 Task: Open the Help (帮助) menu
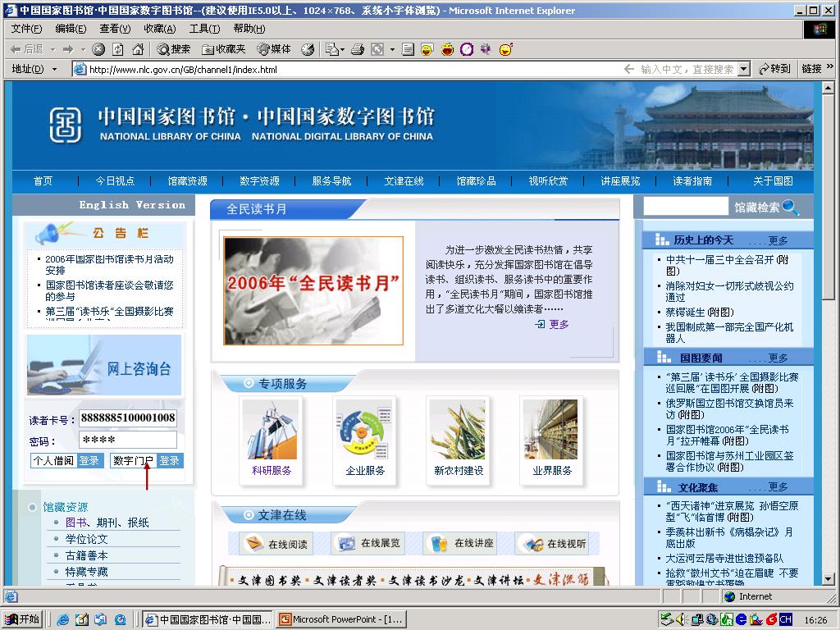click(x=249, y=29)
